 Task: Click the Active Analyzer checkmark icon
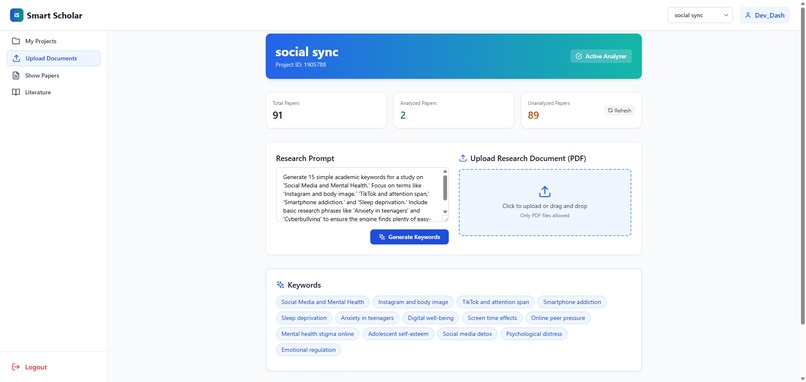coord(579,57)
